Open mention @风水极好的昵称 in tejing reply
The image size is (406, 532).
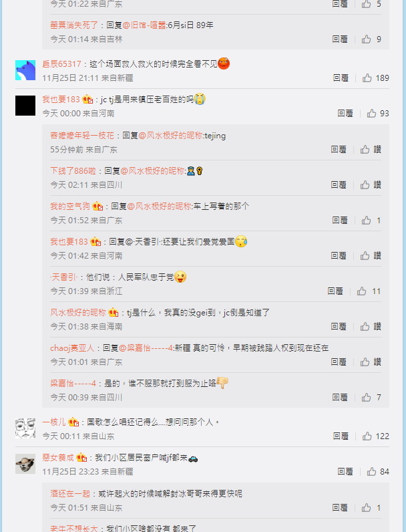(x=170, y=136)
